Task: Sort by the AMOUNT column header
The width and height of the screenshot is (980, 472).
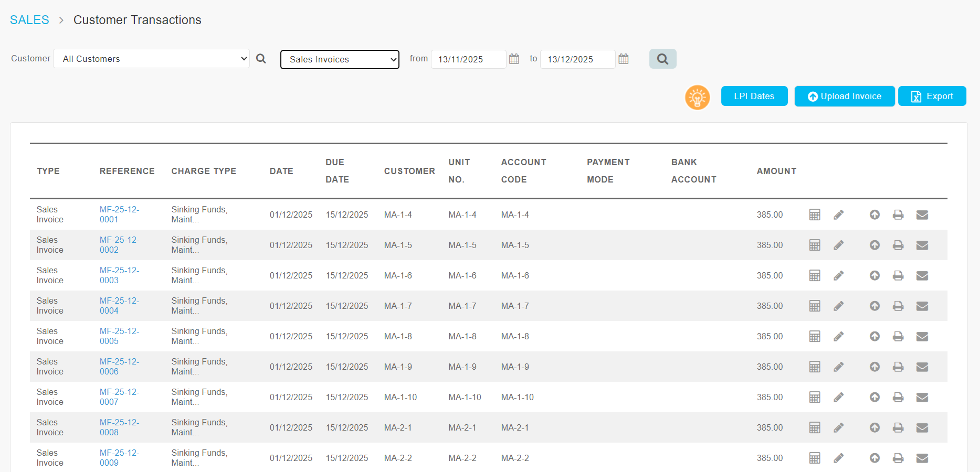Action: click(776, 171)
